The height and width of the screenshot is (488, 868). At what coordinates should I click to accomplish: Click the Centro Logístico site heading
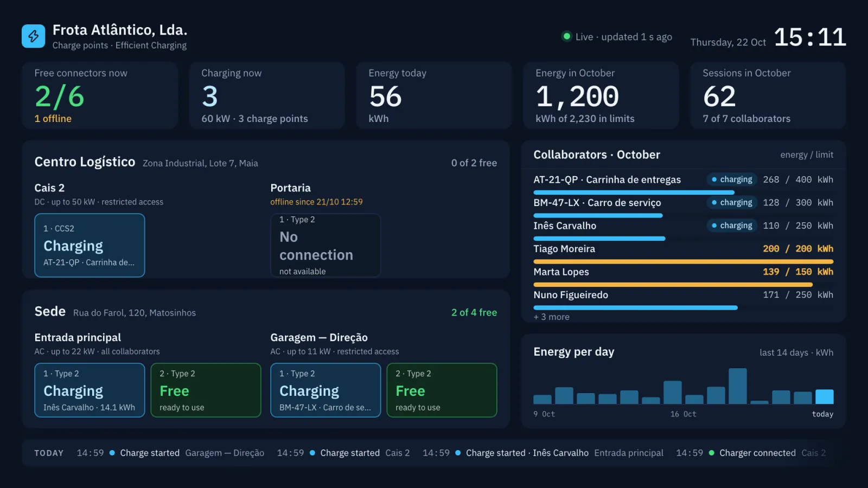coord(85,162)
